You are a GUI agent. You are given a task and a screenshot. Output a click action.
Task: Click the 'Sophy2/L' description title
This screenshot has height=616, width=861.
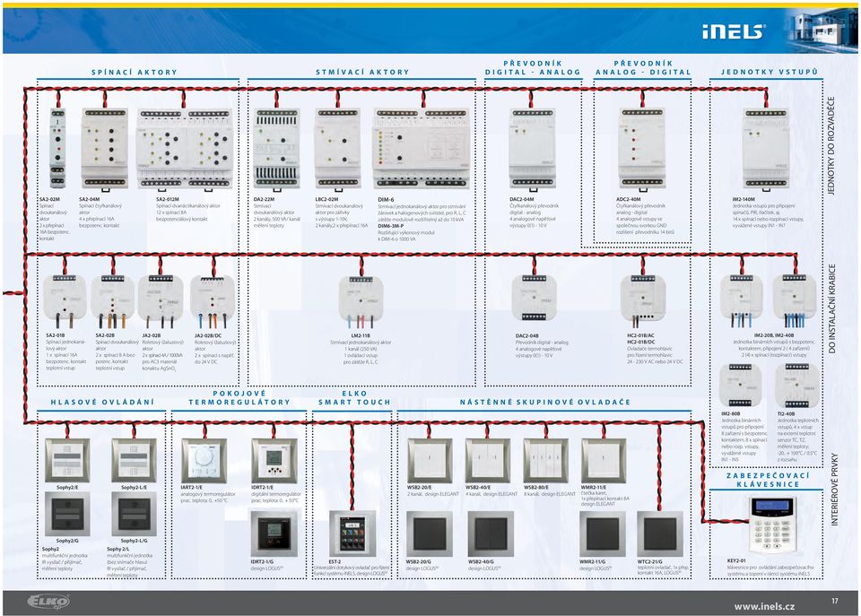pos(118,549)
